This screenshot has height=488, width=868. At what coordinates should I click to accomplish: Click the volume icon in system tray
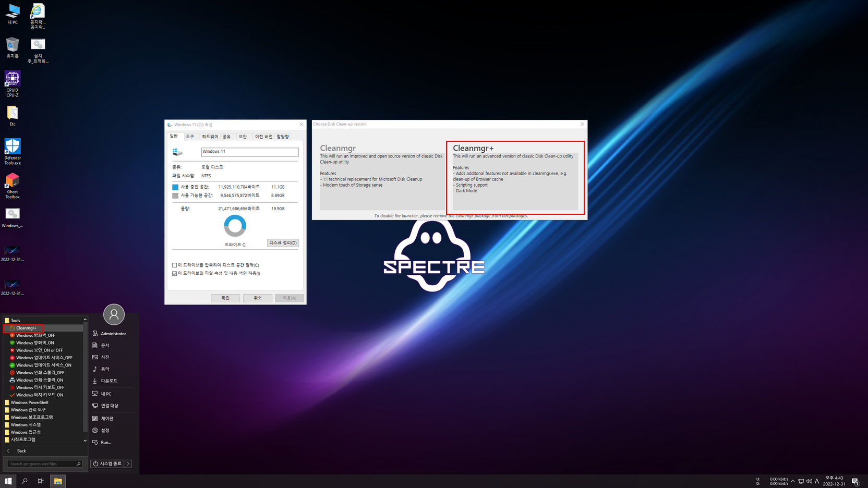click(809, 481)
